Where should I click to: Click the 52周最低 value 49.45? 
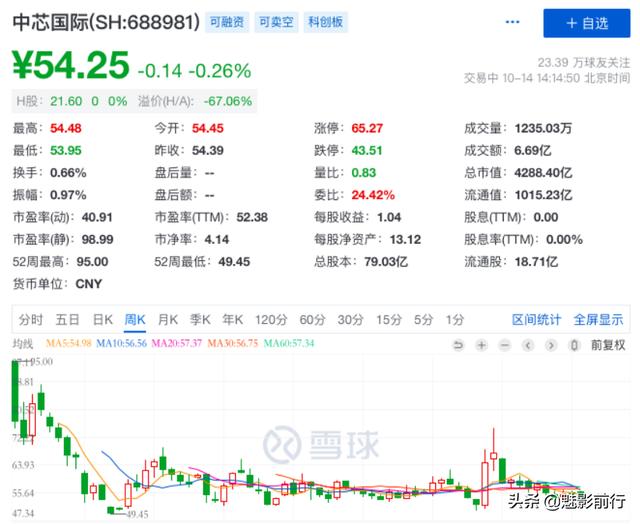pos(234,262)
